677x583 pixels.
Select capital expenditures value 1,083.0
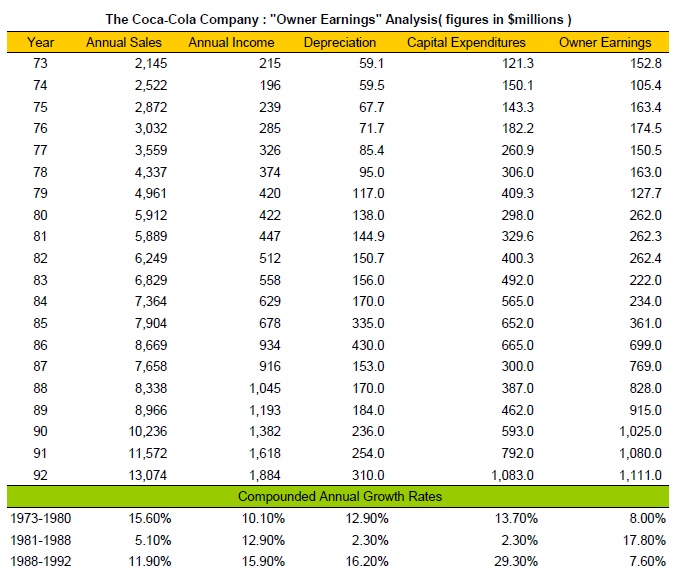pos(512,475)
